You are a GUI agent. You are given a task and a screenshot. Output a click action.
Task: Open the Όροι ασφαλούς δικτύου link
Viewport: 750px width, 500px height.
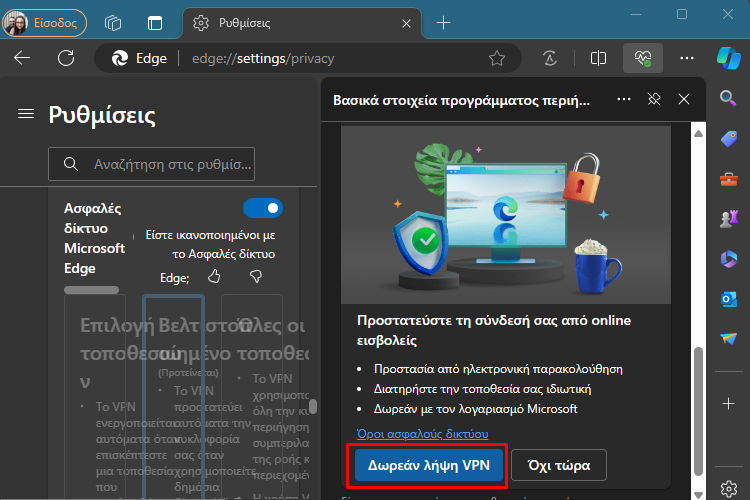tap(422, 433)
